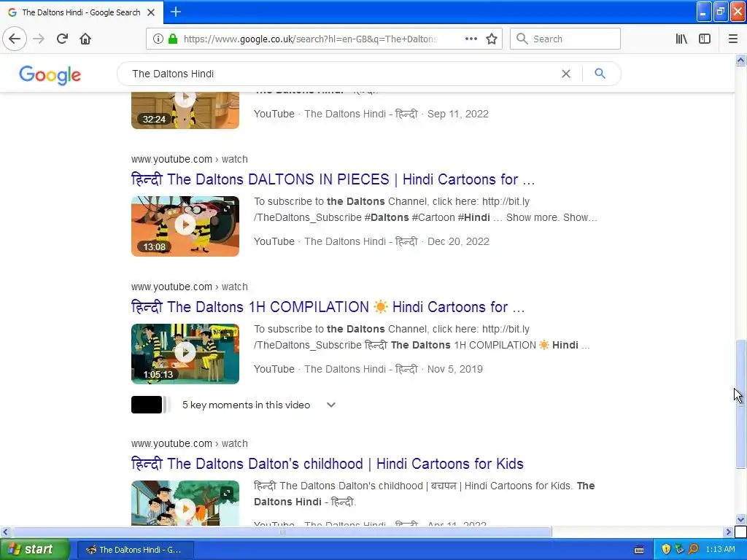The width and height of the screenshot is (747, 560).
Task: Click the vertical scrollbar thumb
Action: (x=740, y=404)
